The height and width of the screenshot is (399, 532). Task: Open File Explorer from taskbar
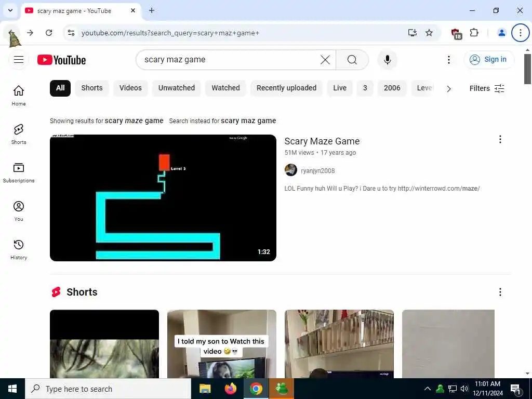(x=205, y=389)
